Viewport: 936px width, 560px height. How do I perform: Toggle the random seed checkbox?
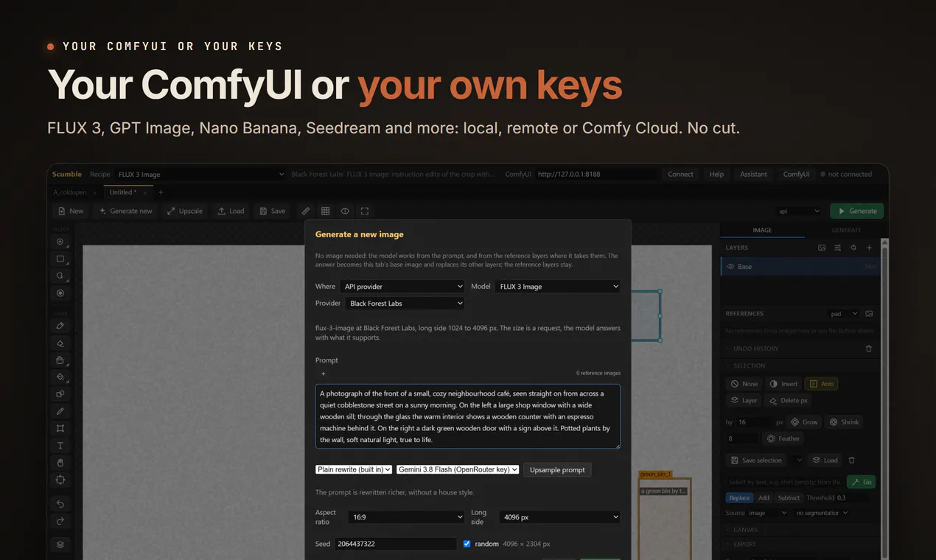(x=467, y=544)
